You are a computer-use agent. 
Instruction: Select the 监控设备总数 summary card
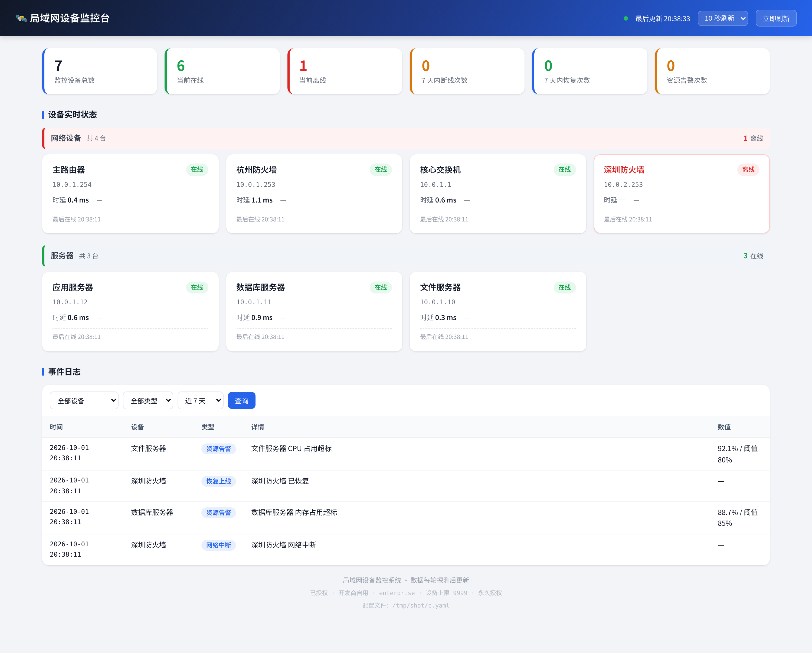(100, 71)
